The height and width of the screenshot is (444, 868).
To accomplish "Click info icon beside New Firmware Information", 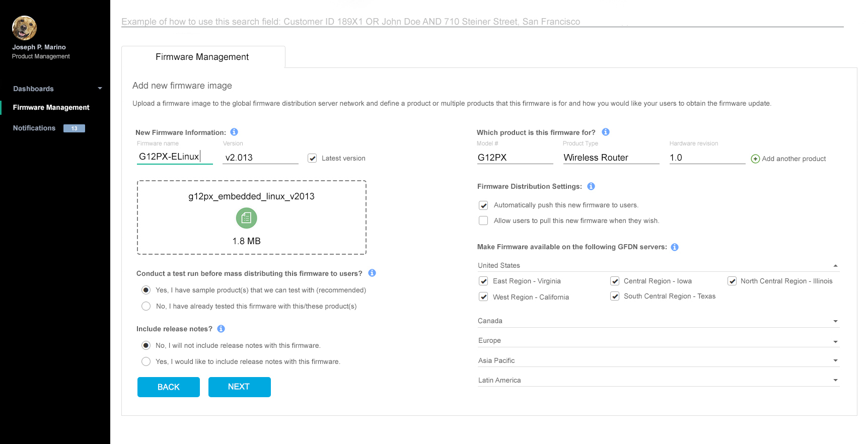I will (x=234, y=132).
